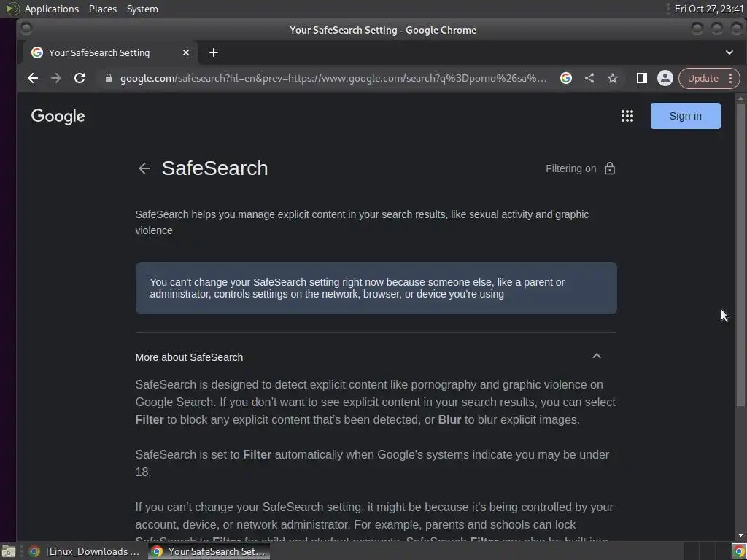Click the browser back arrow
This screenshot has width=747, height=560.
32,78
